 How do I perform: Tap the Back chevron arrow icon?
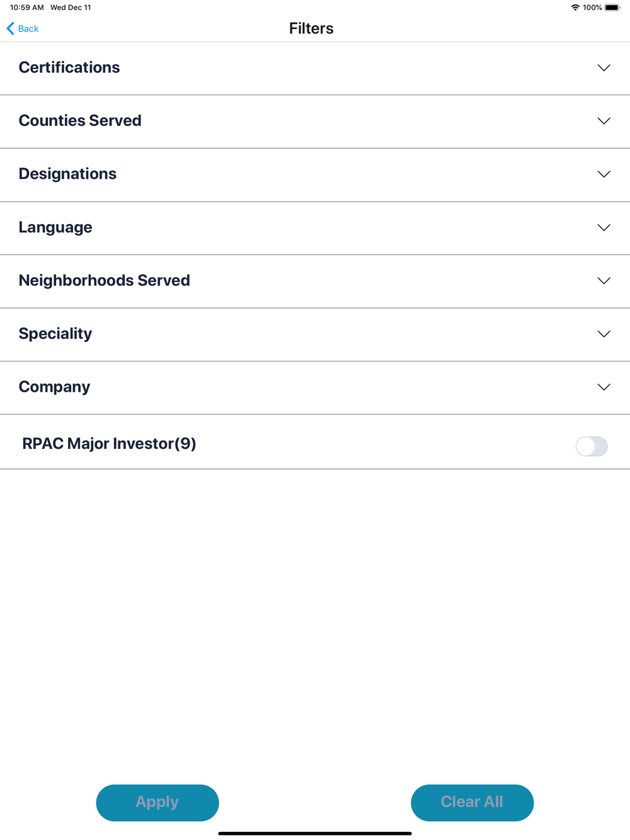pos(10,28)
